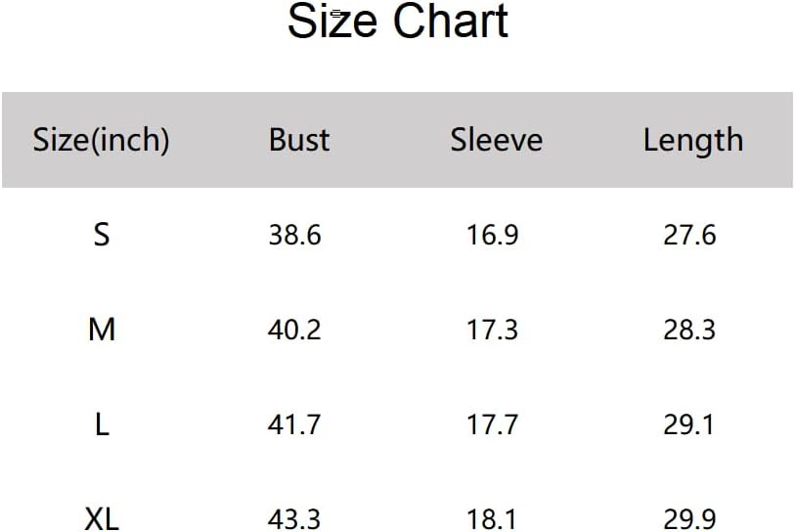Select bust value 40.2
Viewport: 795px width, 532px height.
coord(294,330)
